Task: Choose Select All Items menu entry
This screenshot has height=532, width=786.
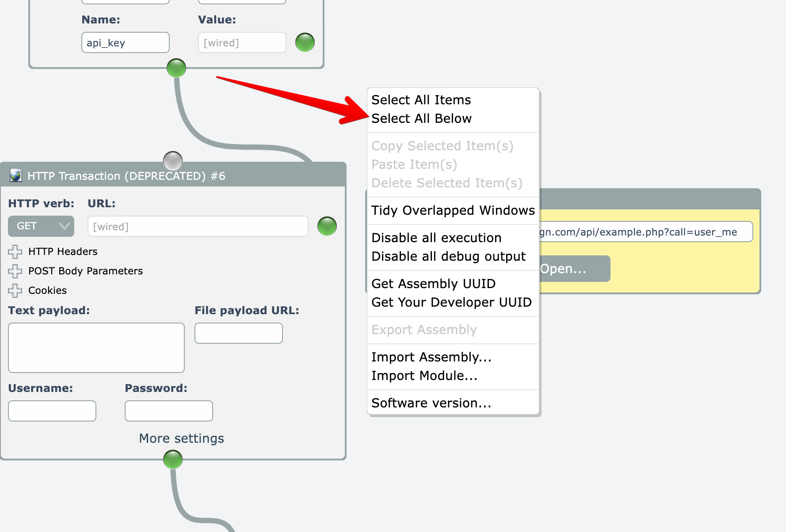Action: click(421, 100)
